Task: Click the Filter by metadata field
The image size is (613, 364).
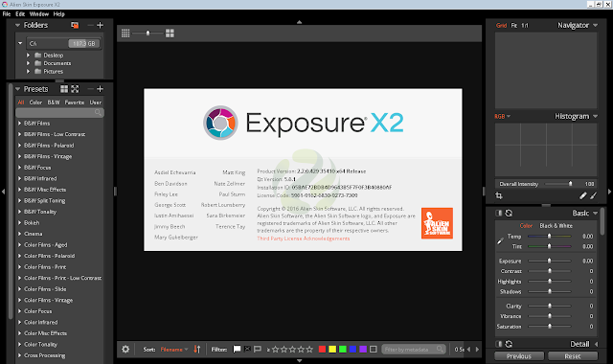Action: (413, 349)
